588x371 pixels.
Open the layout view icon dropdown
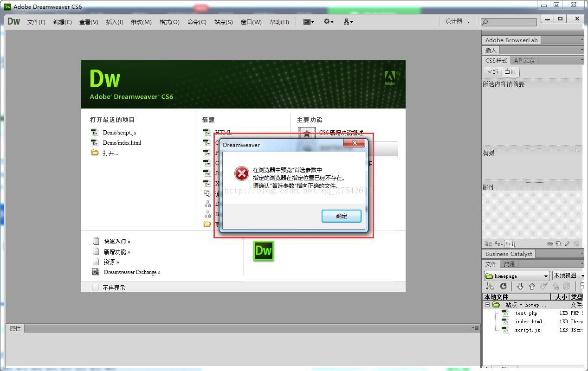pos(309,22)
